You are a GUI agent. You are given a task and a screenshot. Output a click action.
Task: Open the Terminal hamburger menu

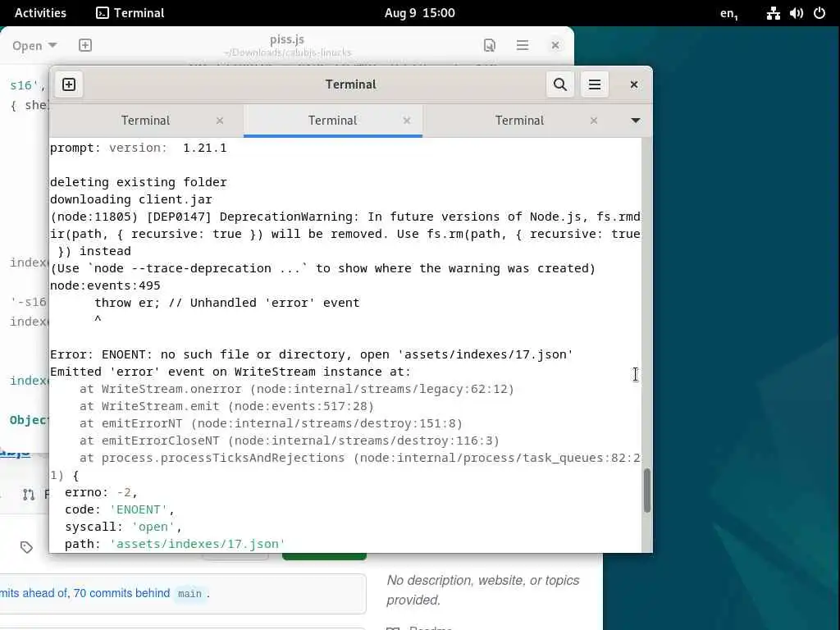594,84
